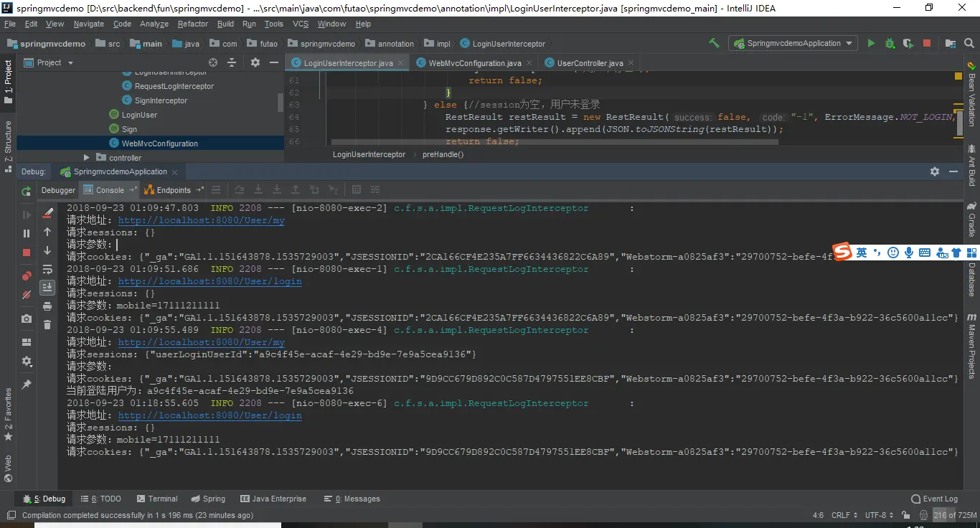
Task: Click the editor vertical scrollbar thumb
Action: point(959,123)
